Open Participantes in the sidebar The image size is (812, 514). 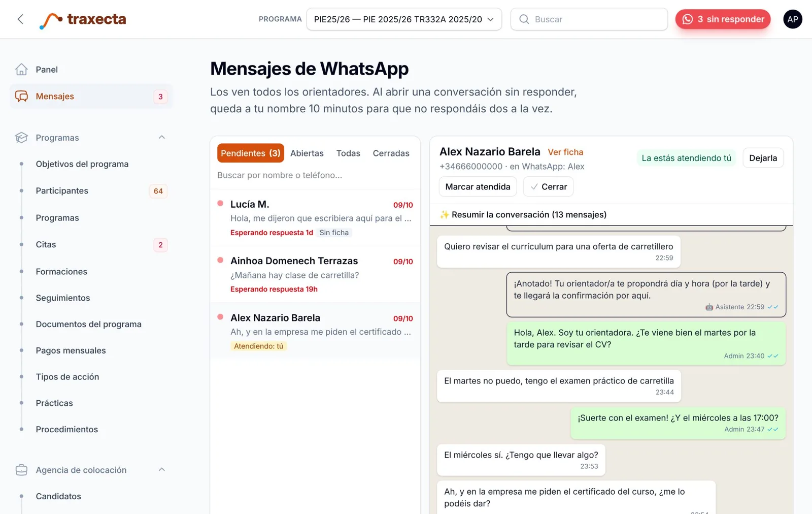62,191
